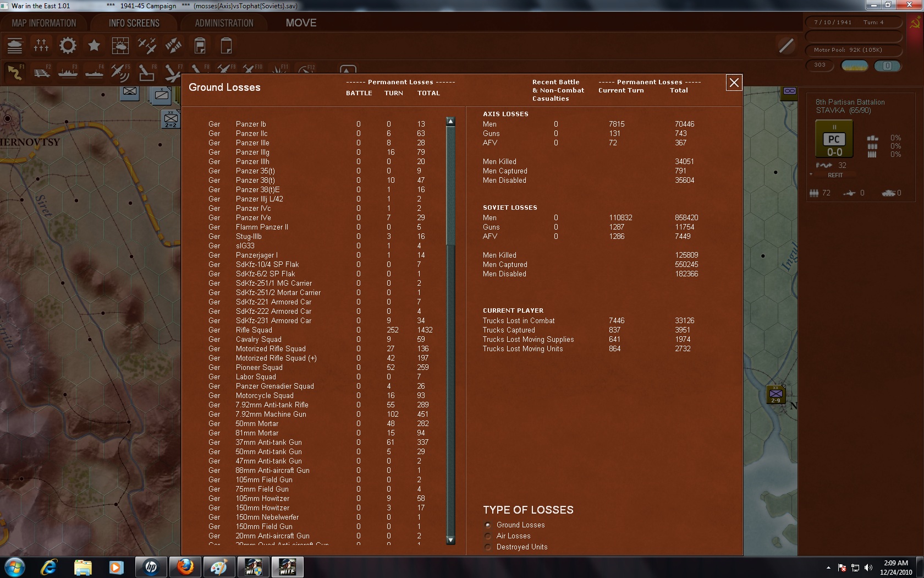Open the ADMINISTRATION tab
This screenshot has width=924, height=578.
224,23
